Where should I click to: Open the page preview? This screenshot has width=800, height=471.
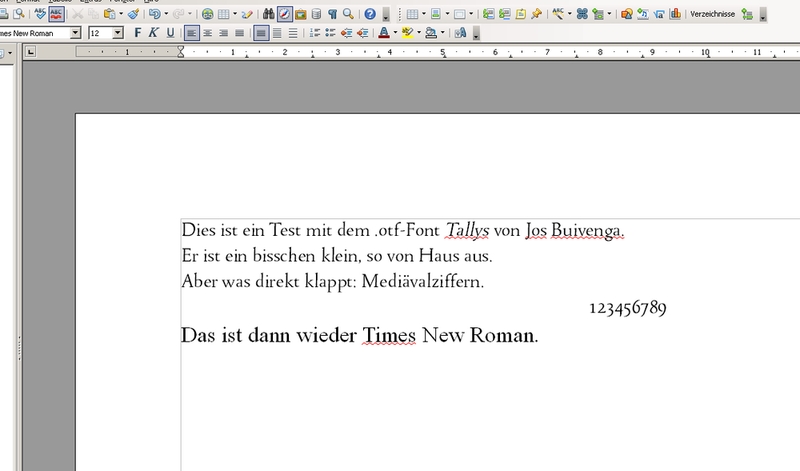(19, 14)
